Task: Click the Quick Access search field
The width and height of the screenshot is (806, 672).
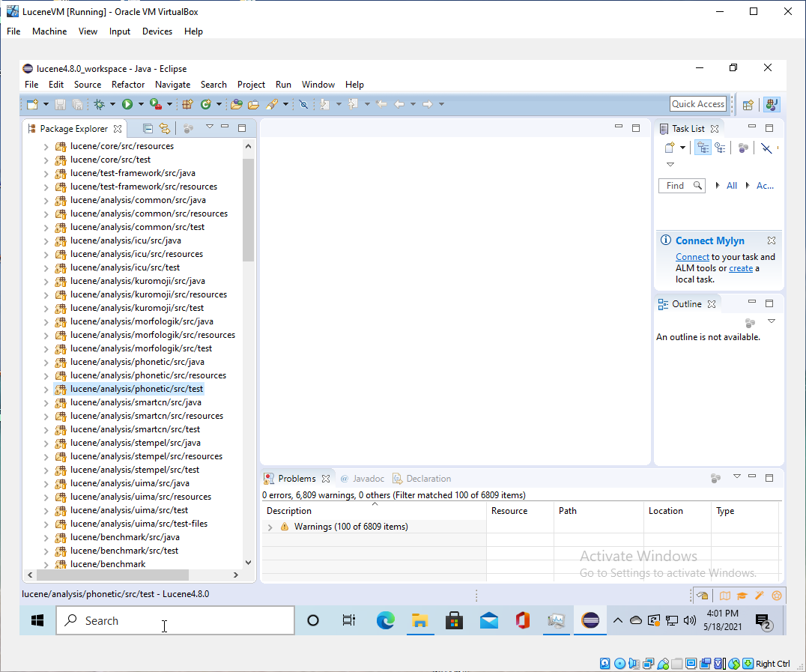Action: tap(697, 104)
